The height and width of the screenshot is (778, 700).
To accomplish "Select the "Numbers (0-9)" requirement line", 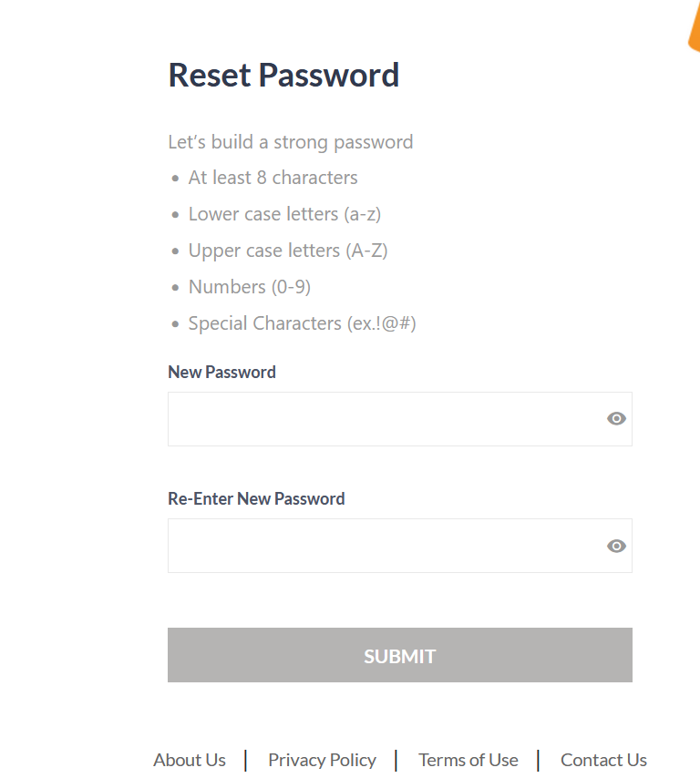I will point(249,287).
